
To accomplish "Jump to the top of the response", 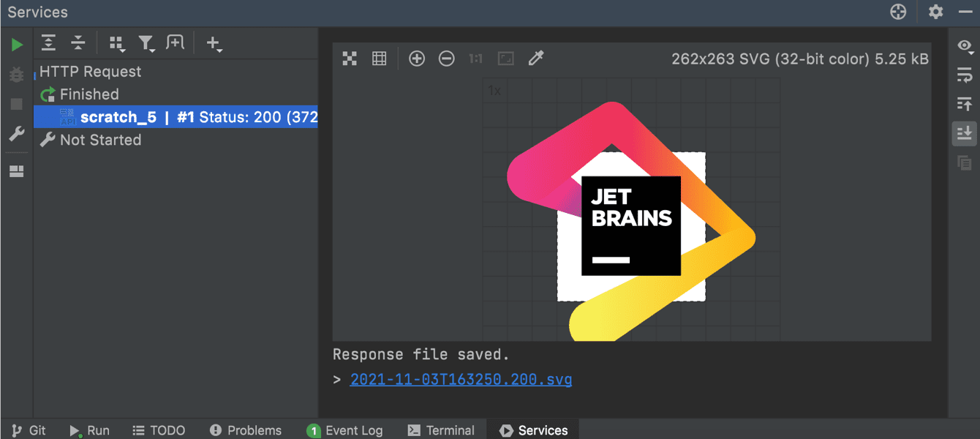I will point(965,104).
